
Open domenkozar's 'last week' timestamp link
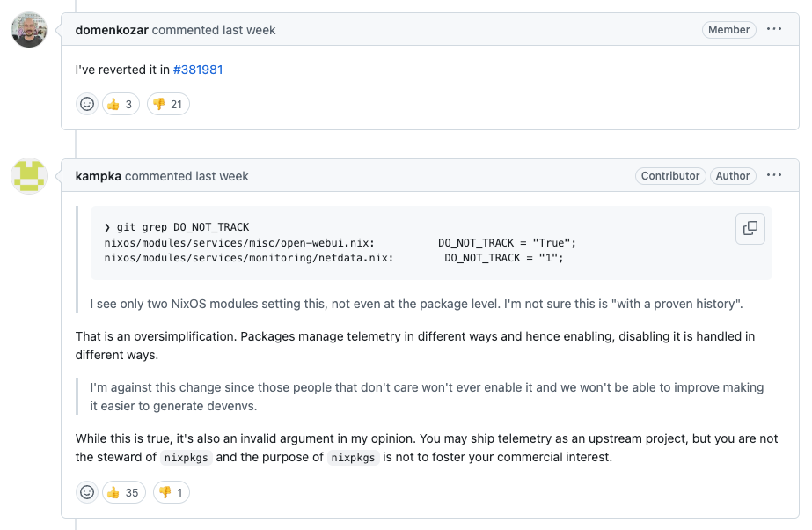[x=249, y=30]
